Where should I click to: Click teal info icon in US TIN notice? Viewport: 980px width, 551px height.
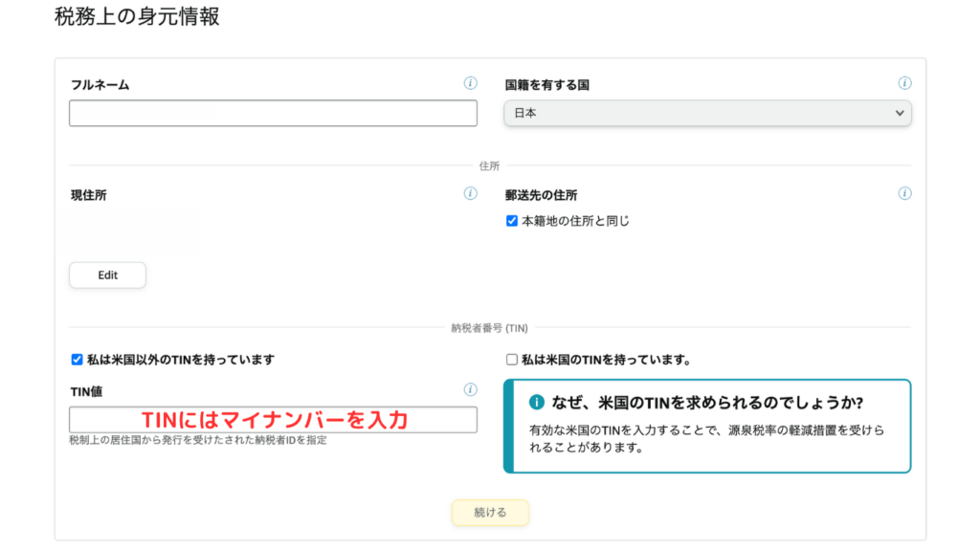pyautogui.click(x=536, y=403)
